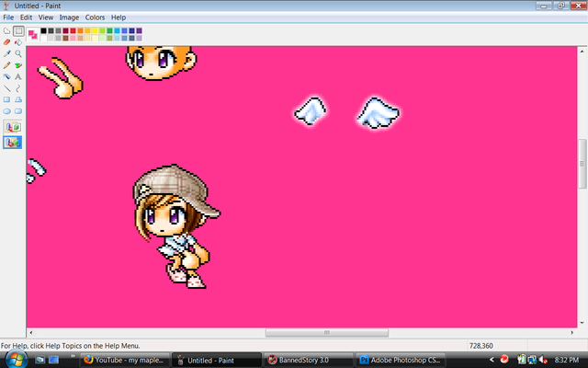Open the Image menu
The height and width of the screenshot is (368, 588).
(69, 17)
